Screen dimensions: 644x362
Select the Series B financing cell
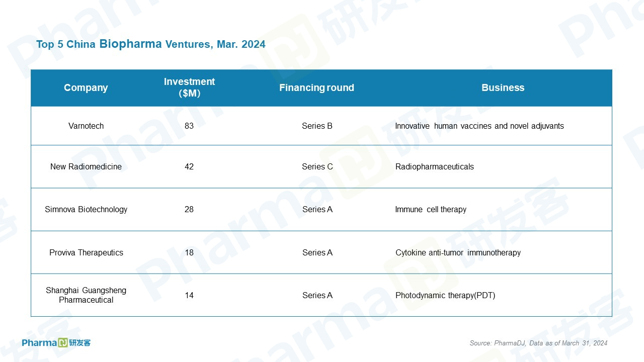click(x=317, y=126)
